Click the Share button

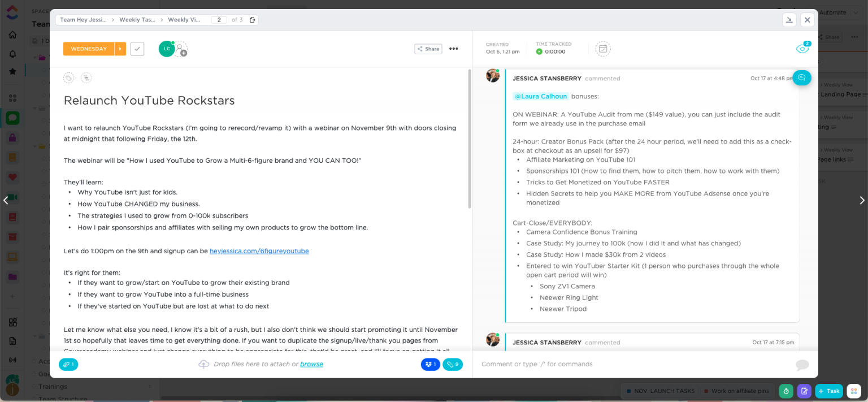[x=428, y=49]
